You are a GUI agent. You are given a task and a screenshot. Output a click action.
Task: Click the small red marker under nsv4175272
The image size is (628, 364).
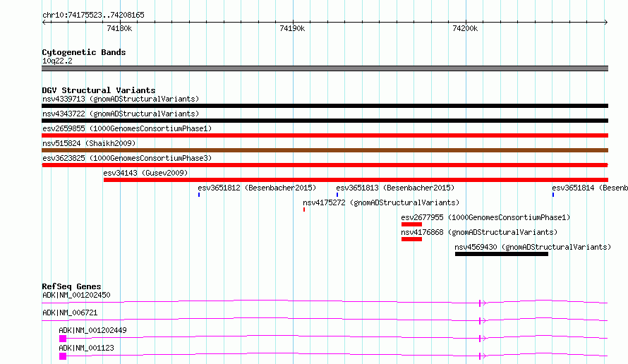pos(304,210)
